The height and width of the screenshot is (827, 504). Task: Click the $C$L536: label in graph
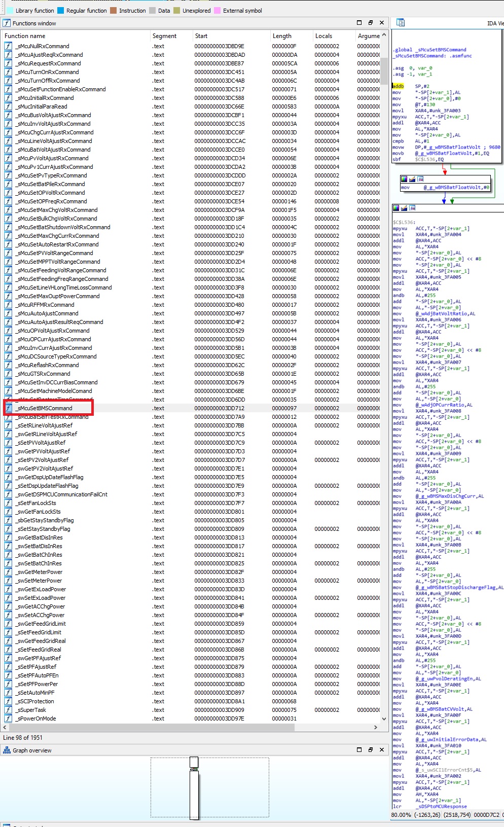click(404, 222)
